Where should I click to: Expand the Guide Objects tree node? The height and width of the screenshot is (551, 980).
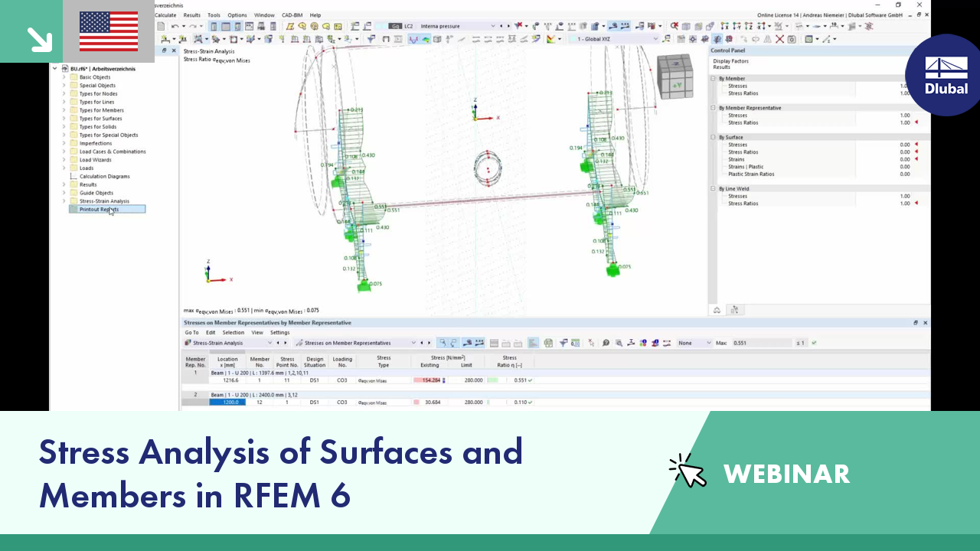[64, 193]
